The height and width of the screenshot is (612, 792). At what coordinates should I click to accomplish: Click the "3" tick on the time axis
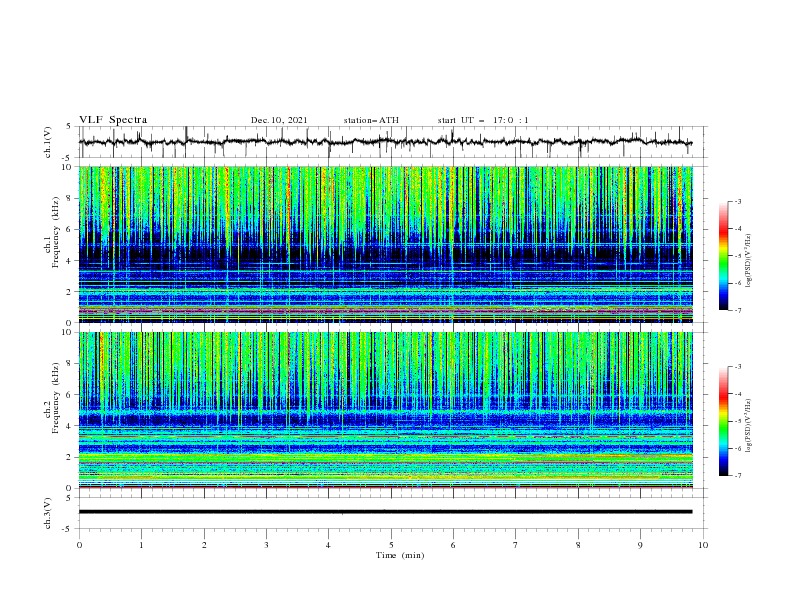click(266, 545)
